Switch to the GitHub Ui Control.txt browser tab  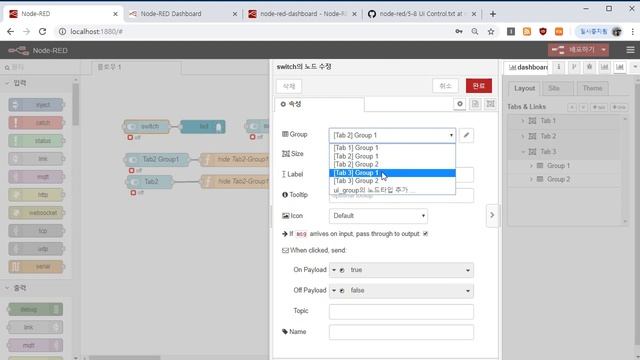(421, 13)
